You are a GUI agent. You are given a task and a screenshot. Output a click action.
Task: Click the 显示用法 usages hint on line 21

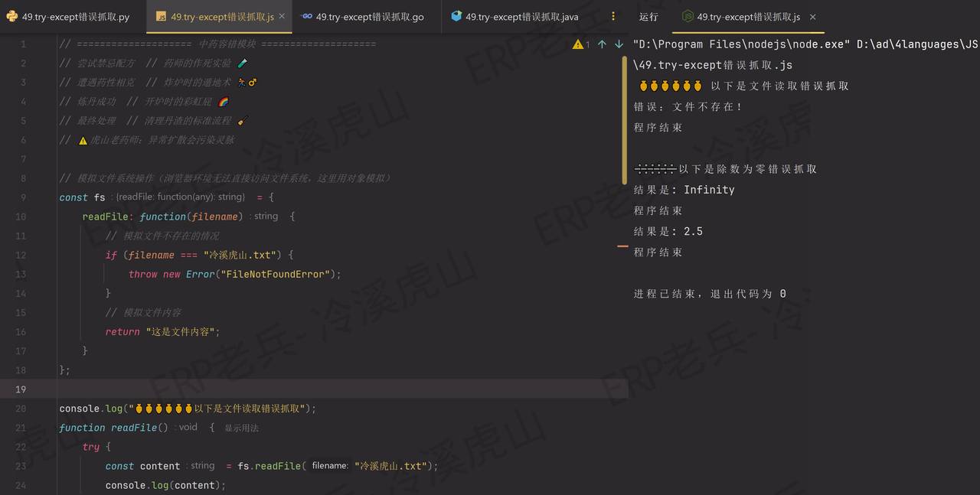tap(243, 428)
